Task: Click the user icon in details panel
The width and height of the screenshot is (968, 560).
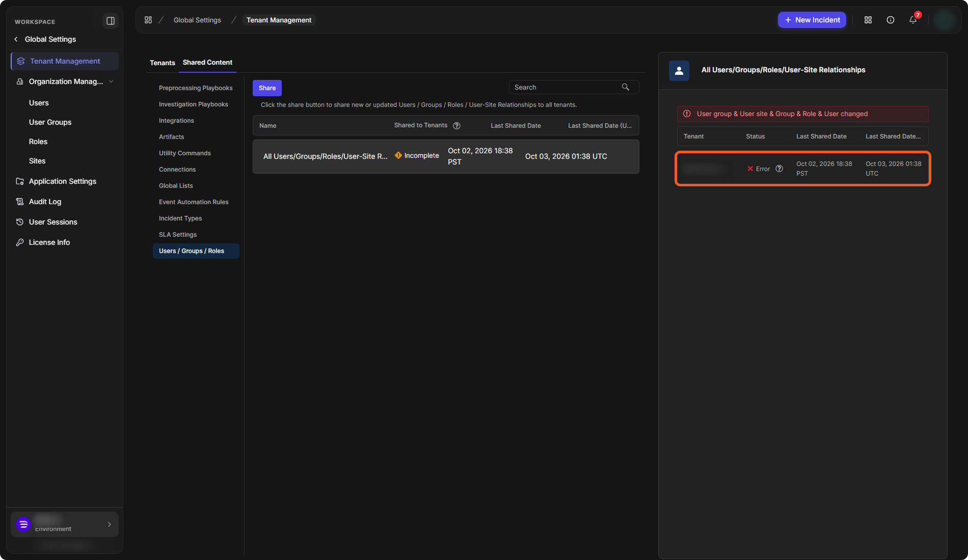Action: (679, 71)
